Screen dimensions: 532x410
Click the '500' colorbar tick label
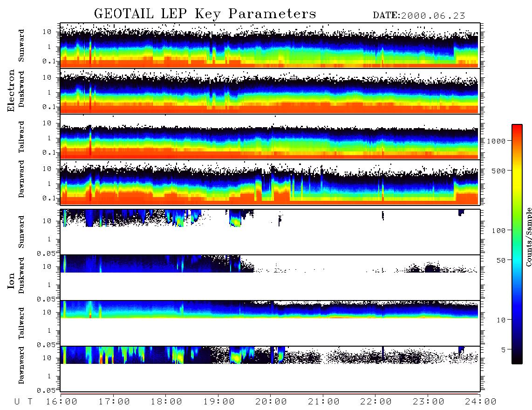pos(498,171)
